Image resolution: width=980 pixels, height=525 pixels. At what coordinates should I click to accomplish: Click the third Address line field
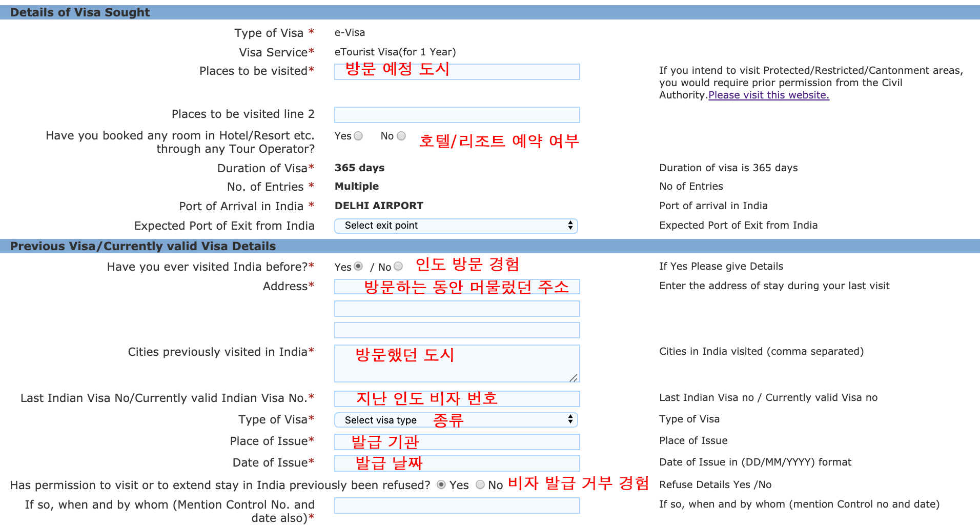(457, 330)
